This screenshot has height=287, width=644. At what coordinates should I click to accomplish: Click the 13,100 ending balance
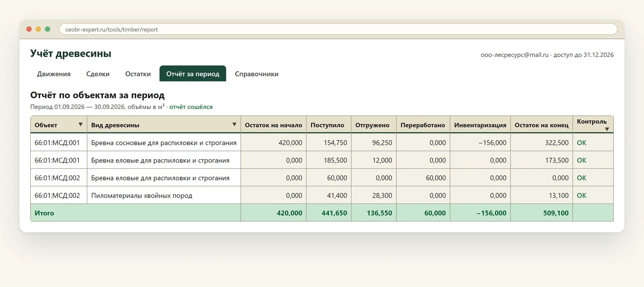559,195
